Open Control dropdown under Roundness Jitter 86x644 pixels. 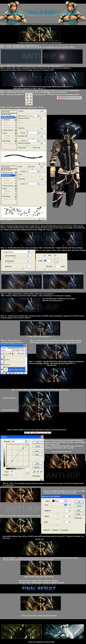[x=32, y=141]
